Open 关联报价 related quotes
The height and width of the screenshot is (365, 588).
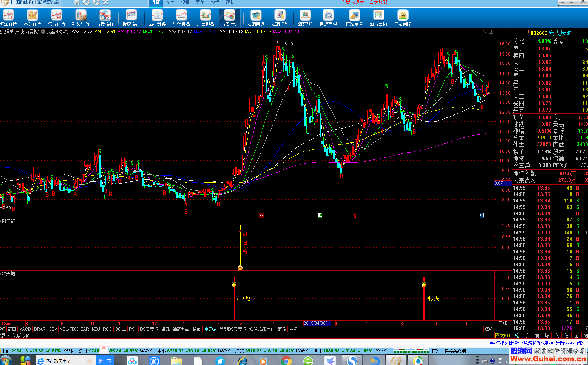pyautogui.click(x=21, y=336)
